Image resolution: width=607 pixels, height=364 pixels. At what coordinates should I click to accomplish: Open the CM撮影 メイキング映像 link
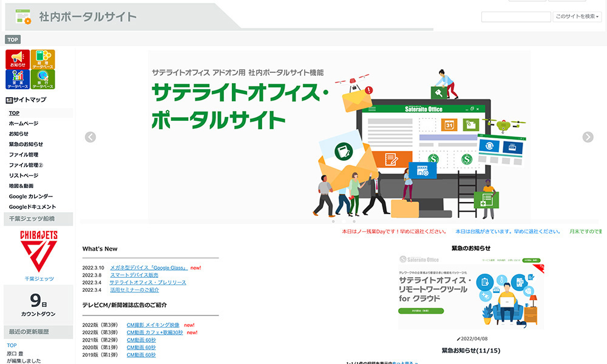coord(153,325)
